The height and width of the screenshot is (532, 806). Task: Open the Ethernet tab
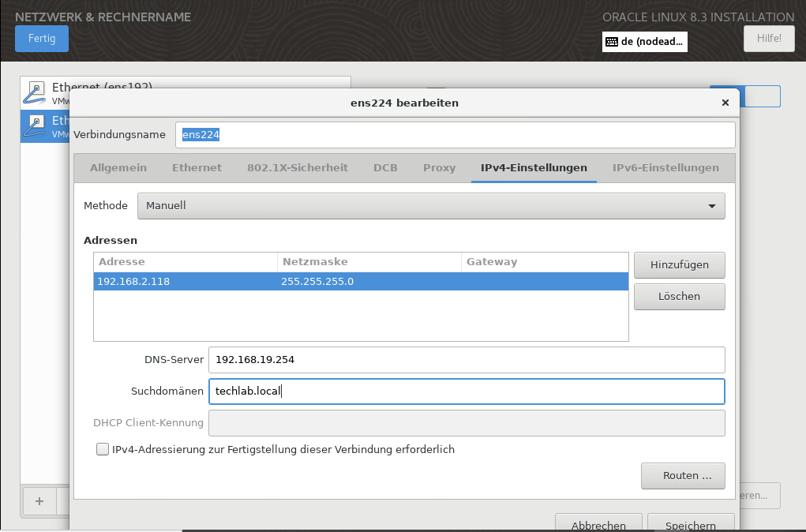click(197, 167)
